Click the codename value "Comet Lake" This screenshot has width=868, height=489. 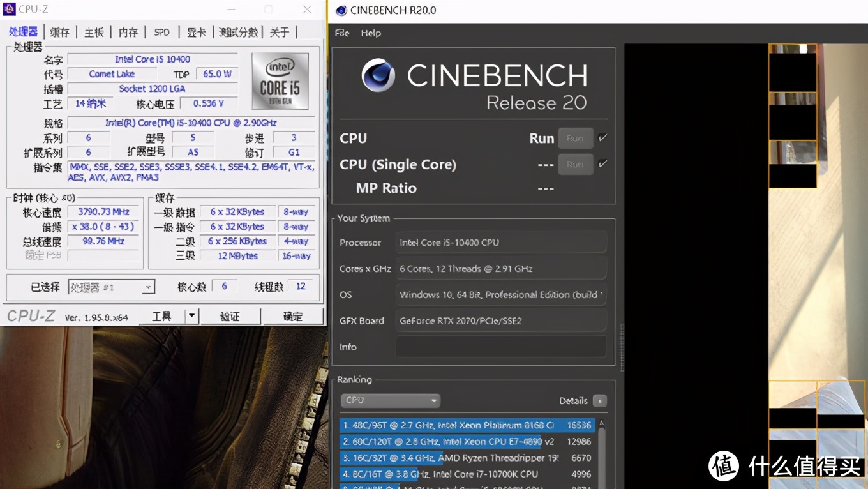pos(112,74)
